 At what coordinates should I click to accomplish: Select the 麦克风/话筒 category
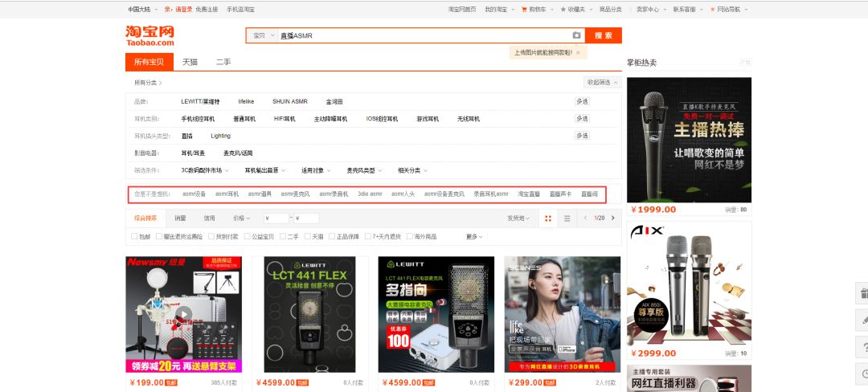237,153
